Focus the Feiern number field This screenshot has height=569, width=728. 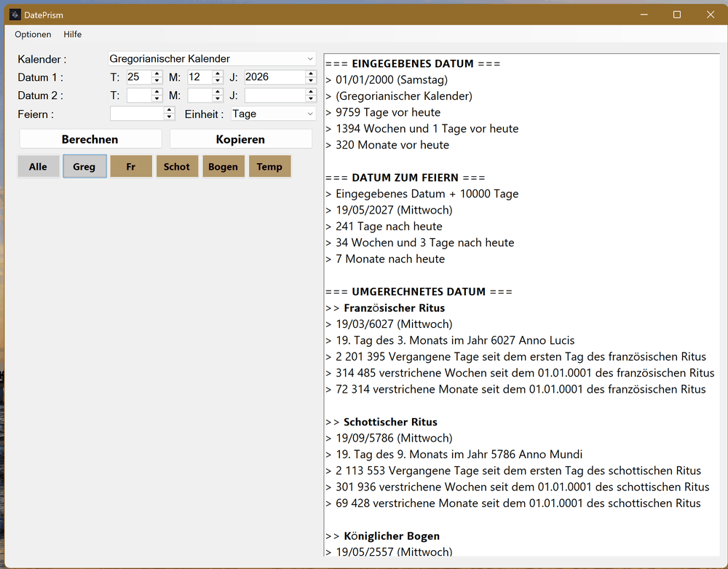click(x=138, y=114)
